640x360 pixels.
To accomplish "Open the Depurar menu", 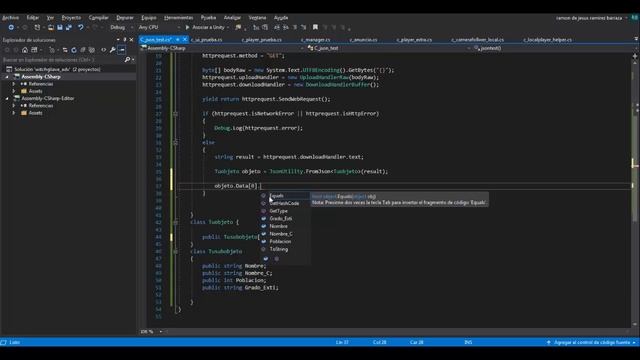I will (124, 18).
